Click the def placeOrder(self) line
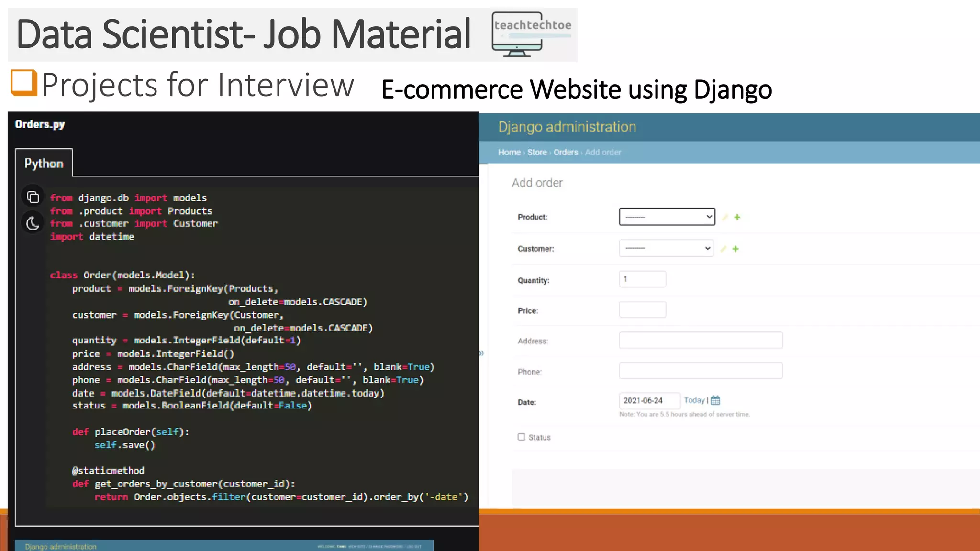980x551 pixels. coord(131,432)
